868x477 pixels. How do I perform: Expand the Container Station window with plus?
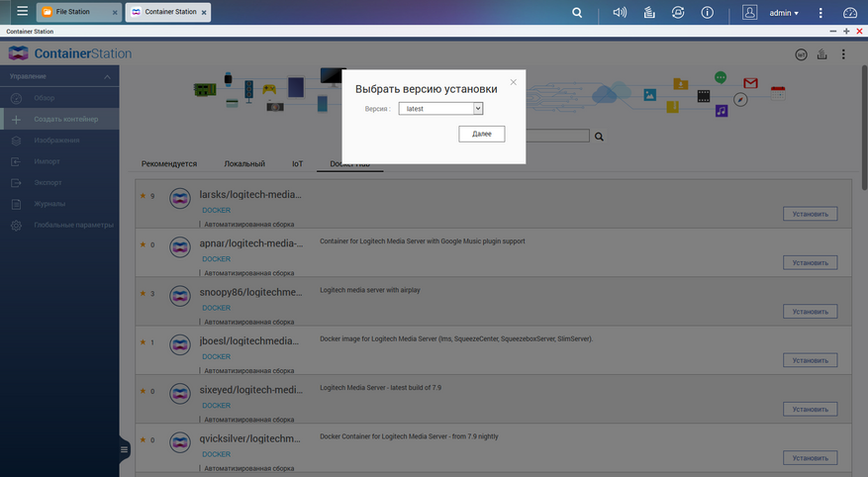[x=846, y=32]
